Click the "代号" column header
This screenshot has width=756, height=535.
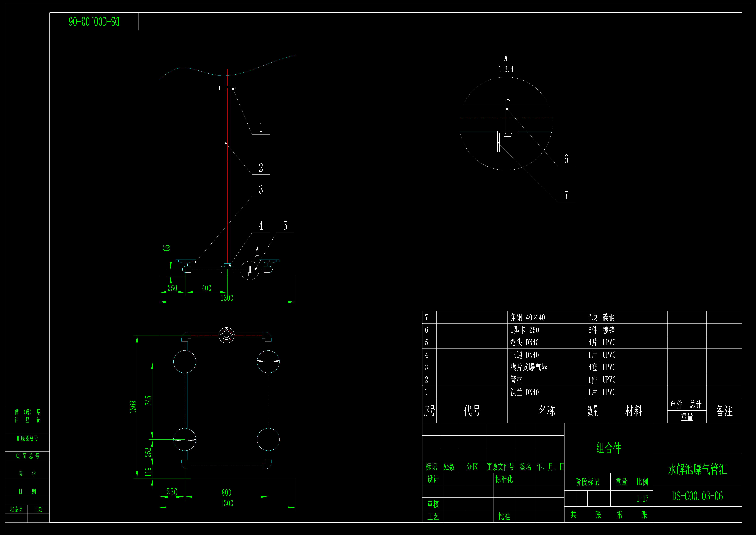tap(472, 411)
